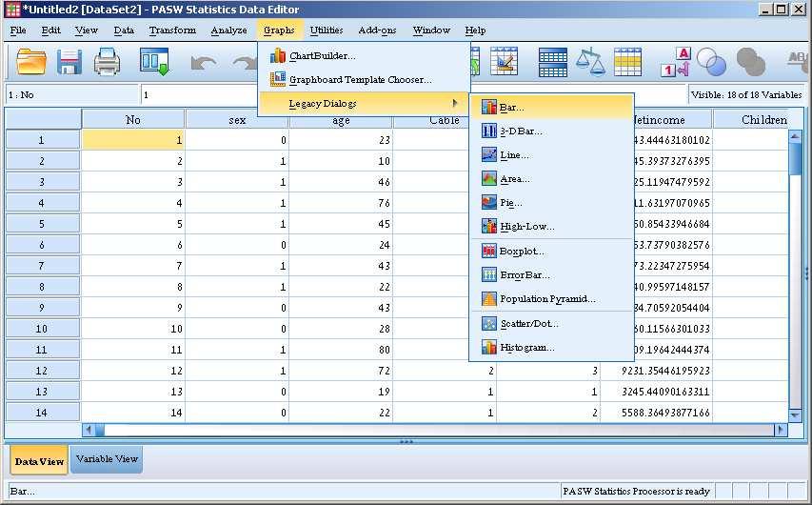Open the Data menu
The image size is (812, 505).
coord(124,30)
